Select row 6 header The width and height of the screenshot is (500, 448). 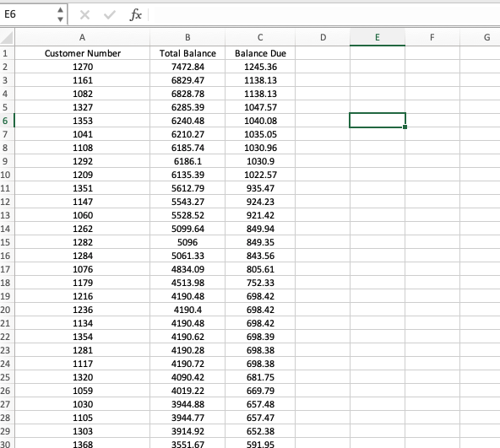[7, 121]
